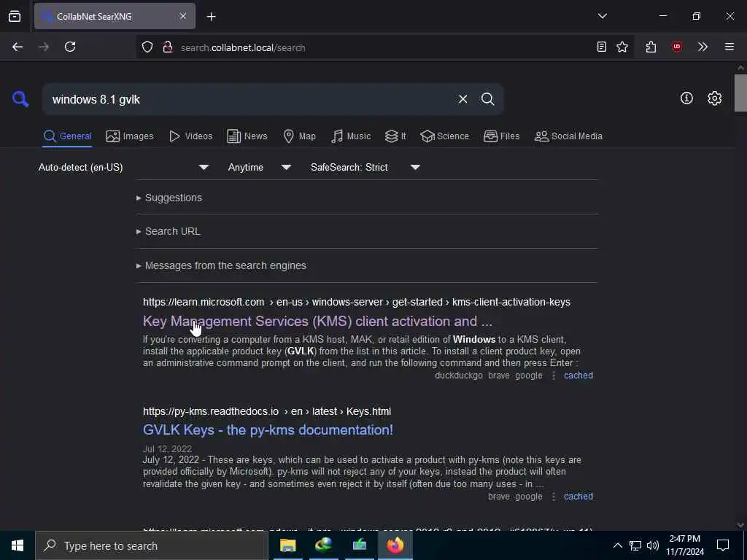Viewport: 747px width, 560px height.
Task: Open a new tab
Action: (211, 17)
